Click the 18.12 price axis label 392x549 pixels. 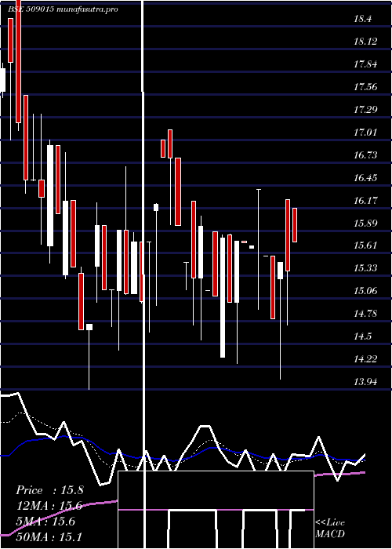click(x=365, y=42)
